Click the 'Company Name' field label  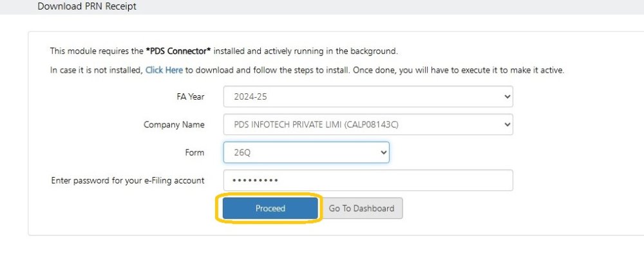tap(174, 125)
